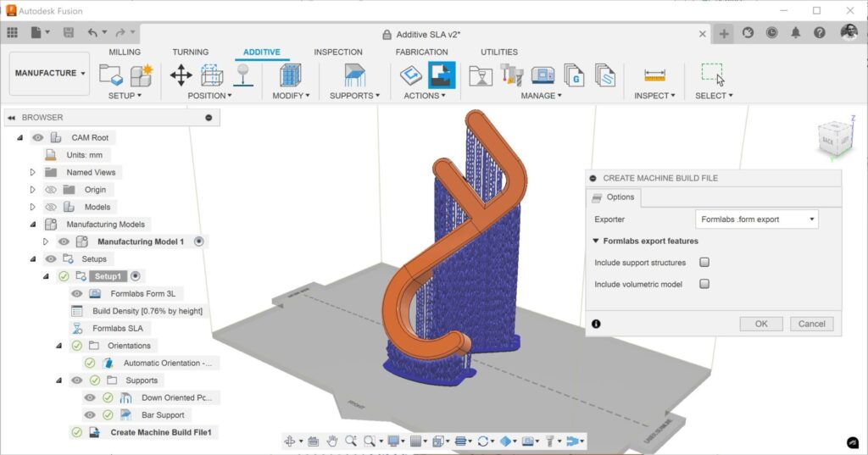Open the Help question mark
The height and width of the screenshot is (455, 868).
(x=820, y=33)
